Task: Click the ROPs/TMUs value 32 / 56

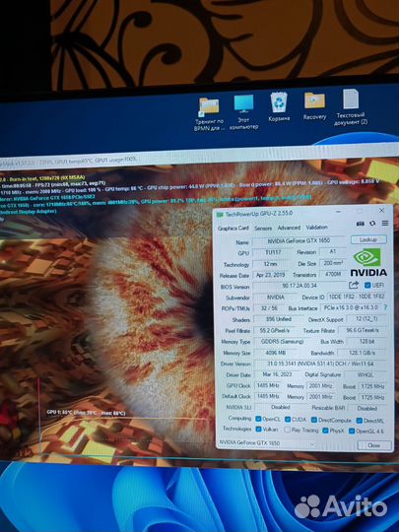Action: (x=270, y=308)
